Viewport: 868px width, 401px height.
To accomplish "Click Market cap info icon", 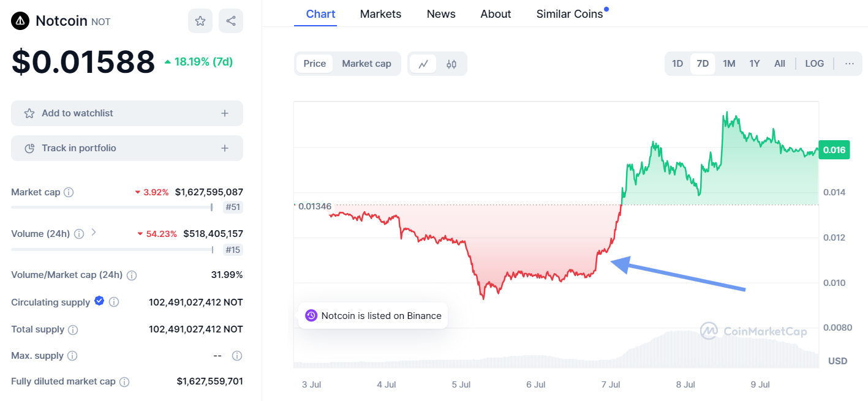I will pyautogui.click(x=69, y=192).
